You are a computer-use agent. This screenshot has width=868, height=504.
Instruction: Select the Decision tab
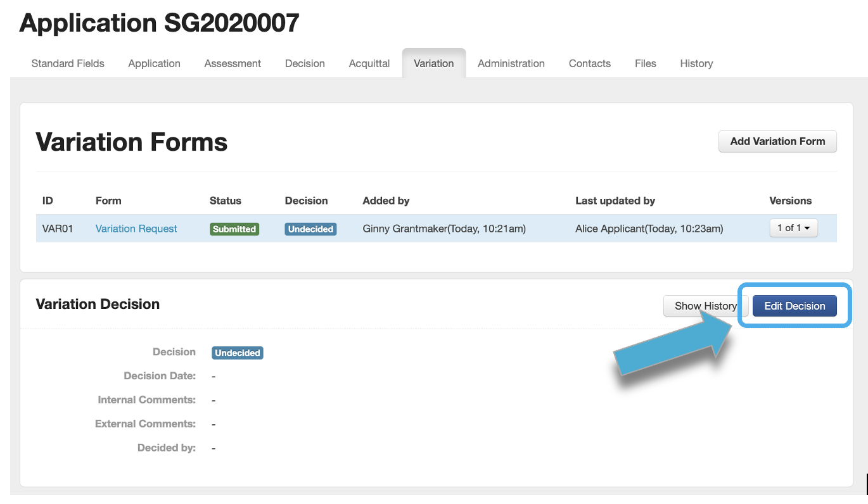point(305,63)
